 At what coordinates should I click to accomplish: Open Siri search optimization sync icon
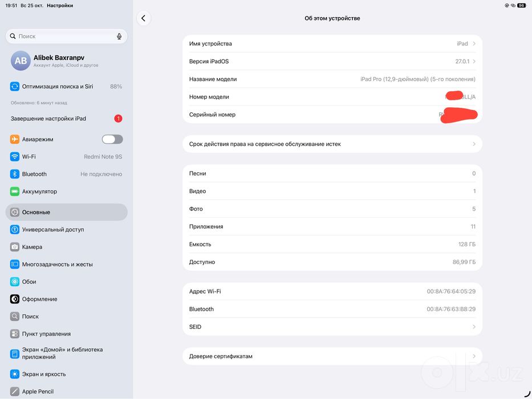[15, 87]
